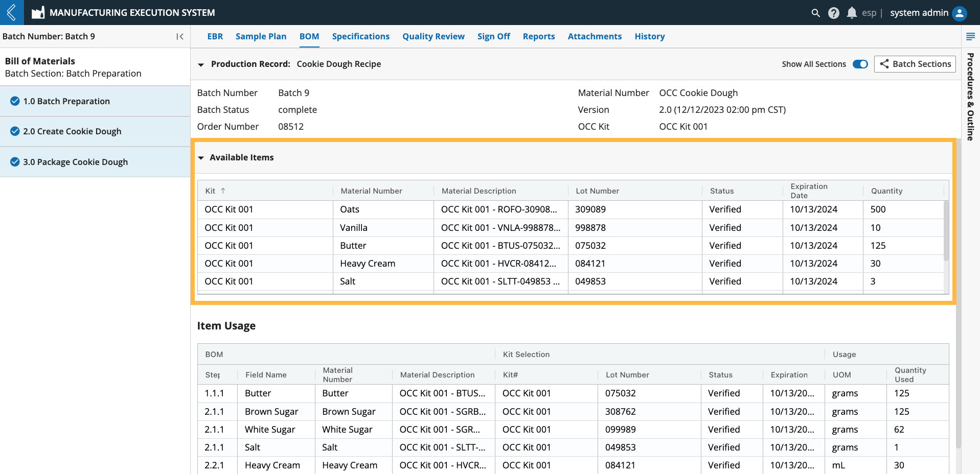The image size is (980, 474).
Task: Click lot number 099989 in Item Usage
Action: click(x=620, y=430)
